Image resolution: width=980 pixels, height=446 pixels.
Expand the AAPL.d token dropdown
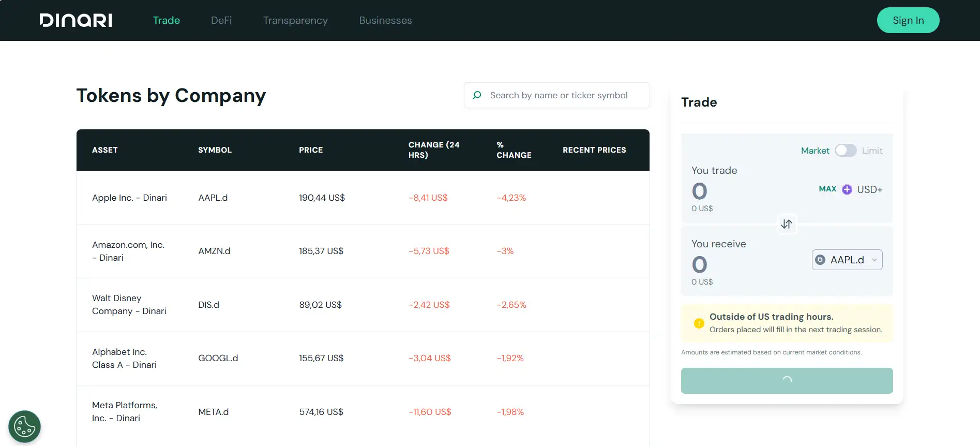[874, 260]
